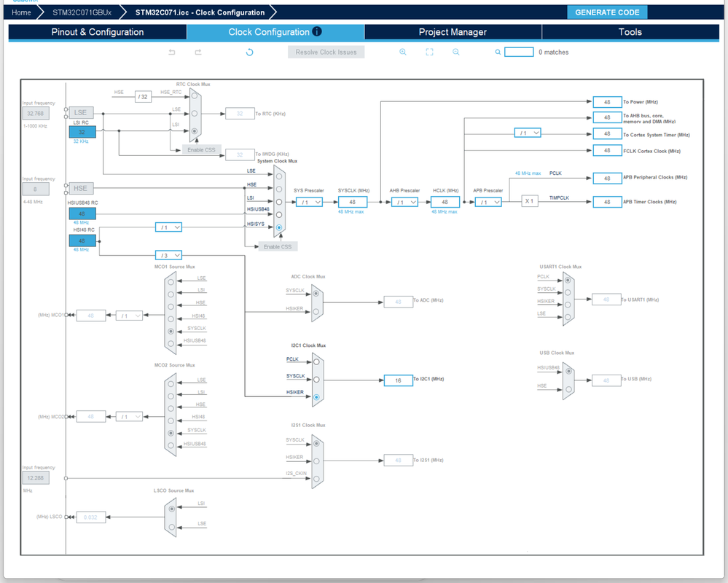728x583 pixels.
Task: Click the redo arrow icon in toolbar
Action: point(198,52)
